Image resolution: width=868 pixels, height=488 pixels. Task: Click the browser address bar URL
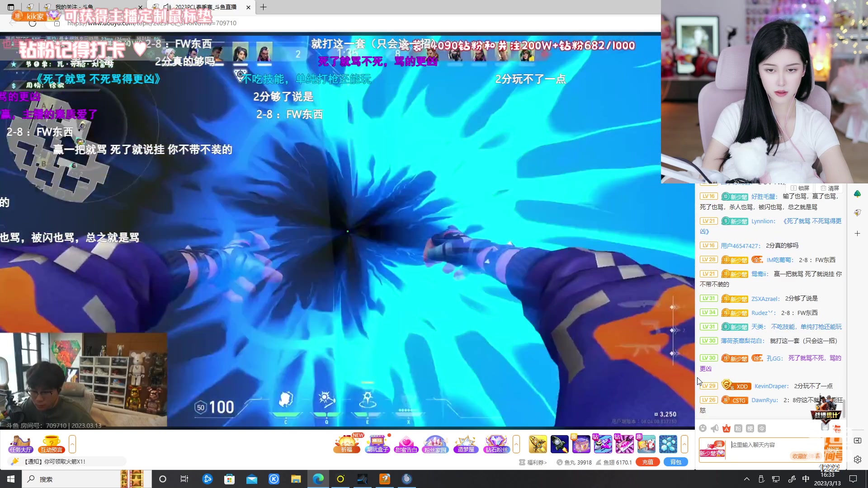pos(152,23)
